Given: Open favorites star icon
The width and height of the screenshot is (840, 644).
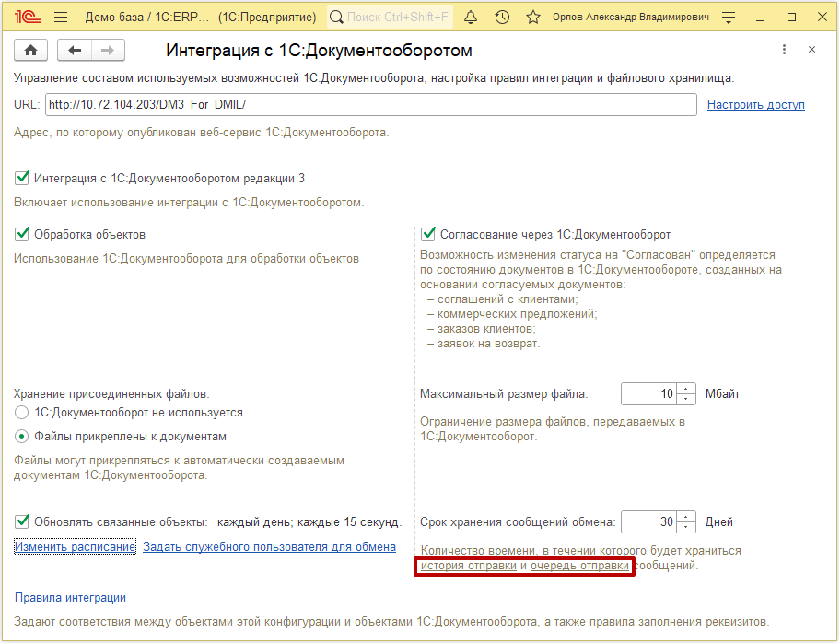Looking at the screenshot, I should coord(533,18).
